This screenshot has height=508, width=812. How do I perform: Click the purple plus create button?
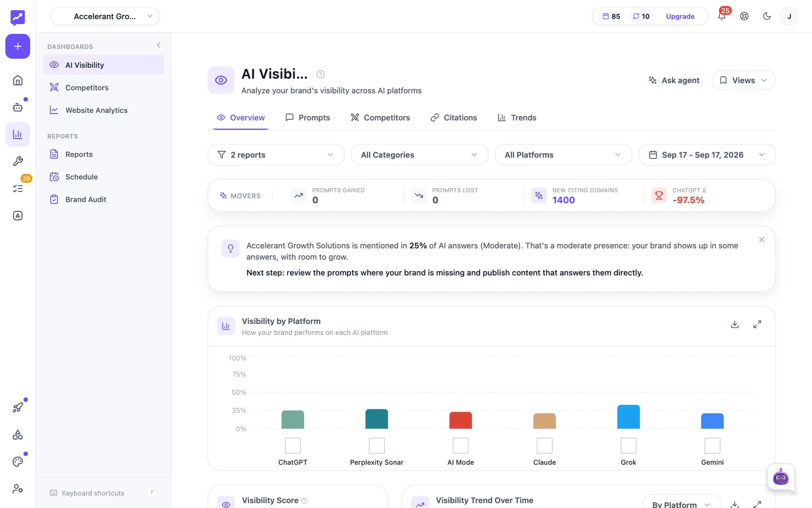click(x=17, y=46)
